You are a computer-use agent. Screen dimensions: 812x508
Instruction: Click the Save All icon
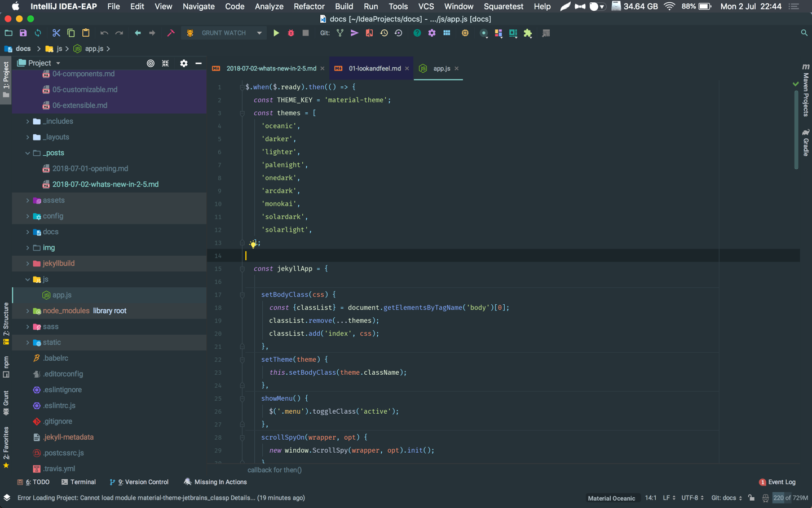(23, 33)
